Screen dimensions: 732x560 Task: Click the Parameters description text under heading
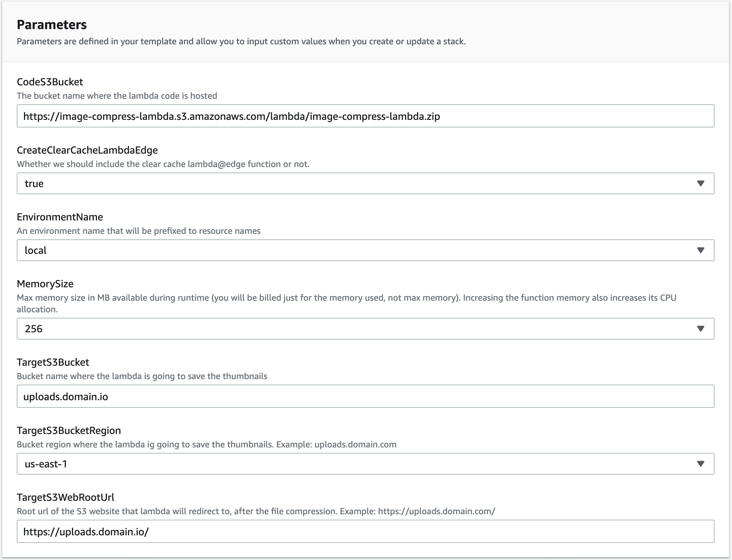tap(241, 41)
